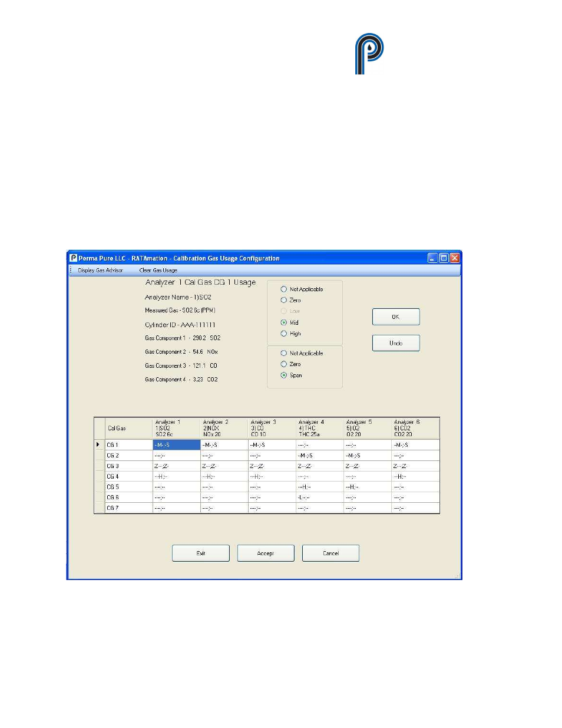
Task: Select Not Applicable in the Span radio group
Action: [x=302, y=353]
